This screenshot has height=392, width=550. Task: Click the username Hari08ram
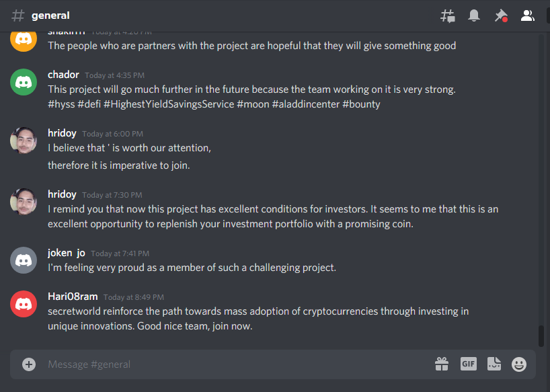click(x=73, y=297)
